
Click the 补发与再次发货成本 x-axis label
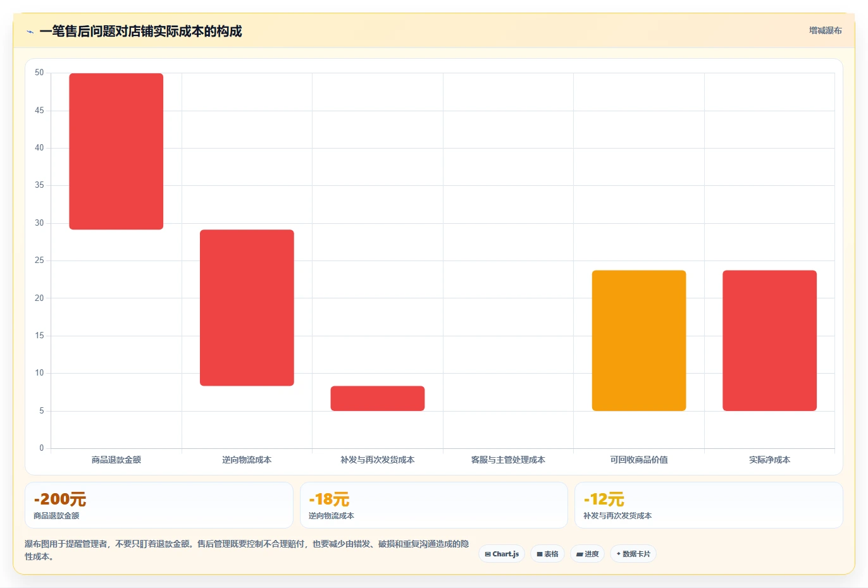pos(378,460)
